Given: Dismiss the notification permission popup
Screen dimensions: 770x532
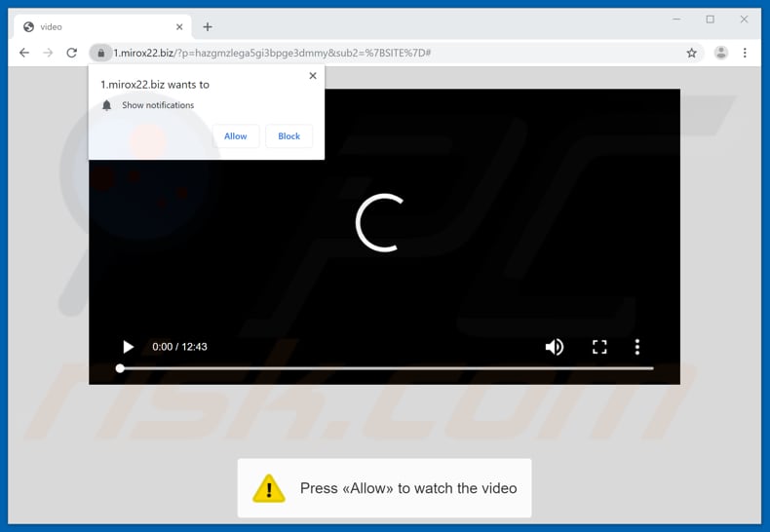Looking at the screenshot, I should [313, 76].
